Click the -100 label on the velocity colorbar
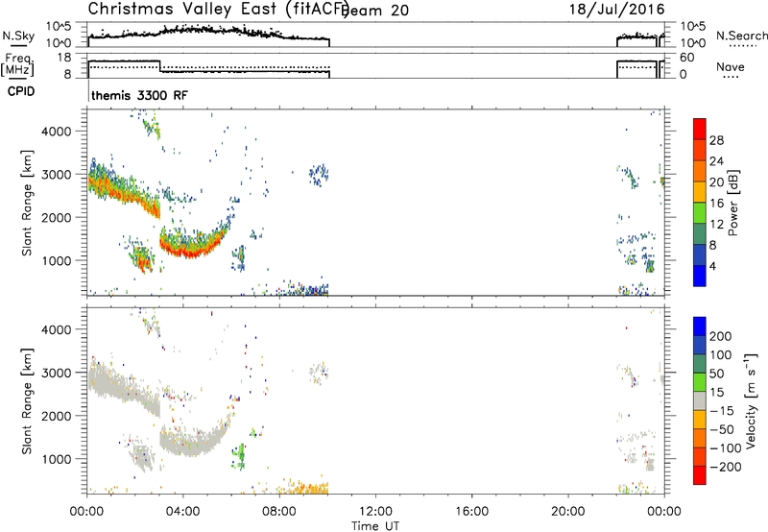Viewport: 768px width, 532px height. click(x=726, y=448)
